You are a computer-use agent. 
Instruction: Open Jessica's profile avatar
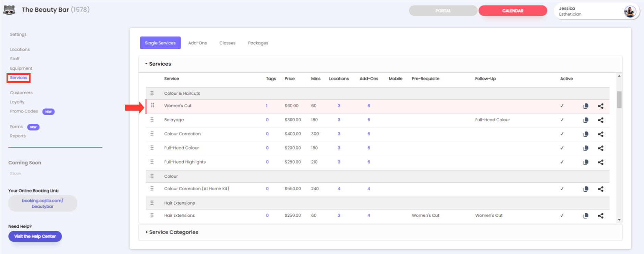click(x=630, y=11)
